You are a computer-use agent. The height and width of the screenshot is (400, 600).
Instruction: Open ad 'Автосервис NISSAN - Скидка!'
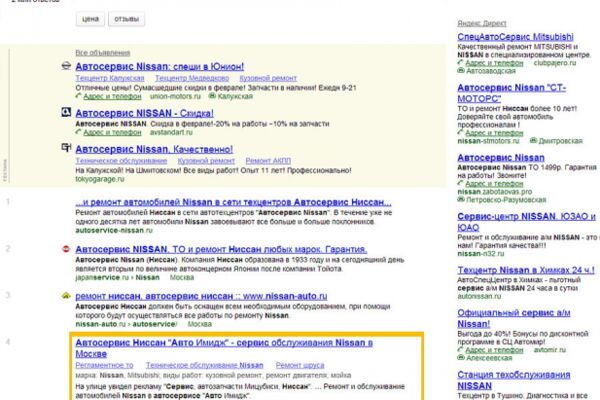click(144, 113)
